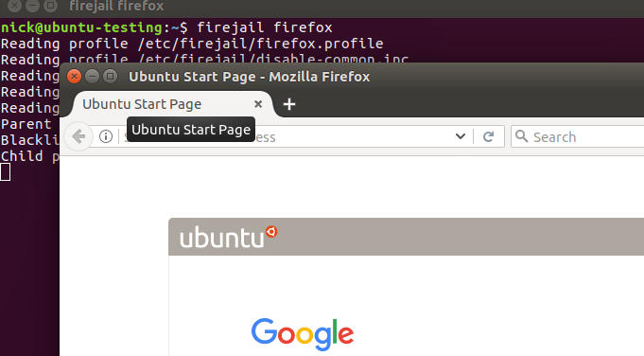
Task: Minimize the Firefox window
Action: click(x=92, y=76)
